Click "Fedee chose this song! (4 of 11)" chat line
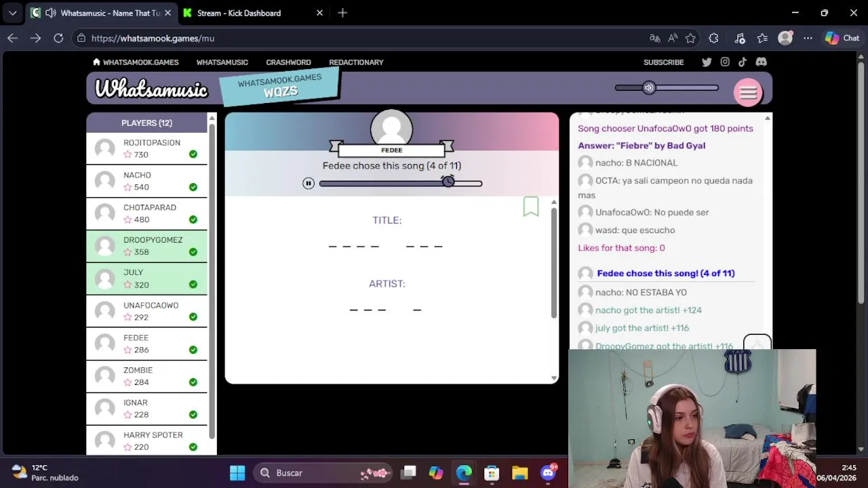 tap(665, 273)
